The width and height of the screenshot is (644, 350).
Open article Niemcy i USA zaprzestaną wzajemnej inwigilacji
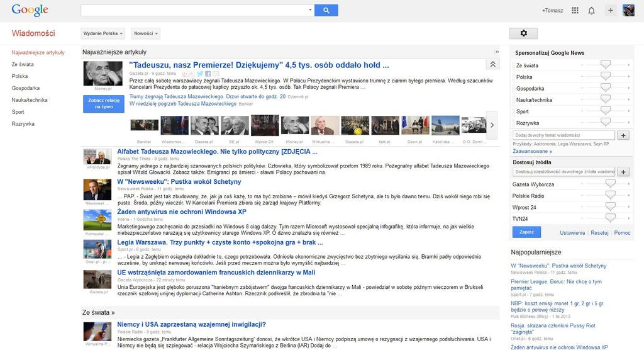pyautogui.click(x=191, y=324)
